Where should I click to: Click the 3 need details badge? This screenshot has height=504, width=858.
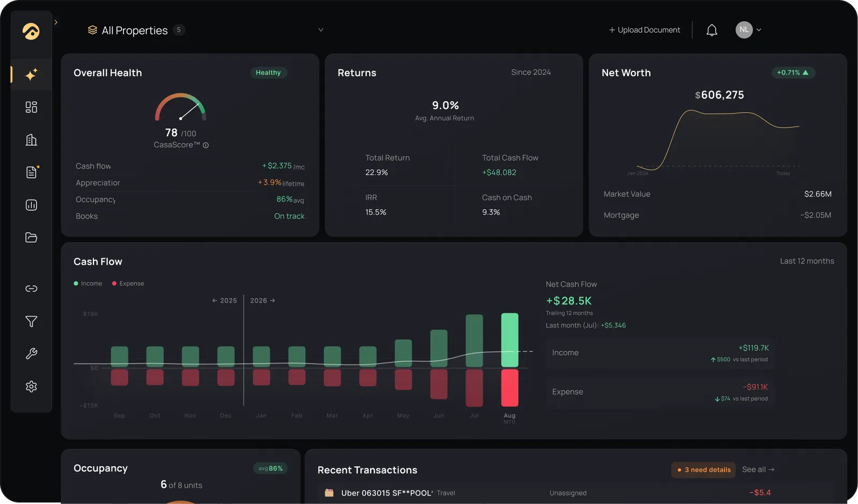(x=704, y=470)
